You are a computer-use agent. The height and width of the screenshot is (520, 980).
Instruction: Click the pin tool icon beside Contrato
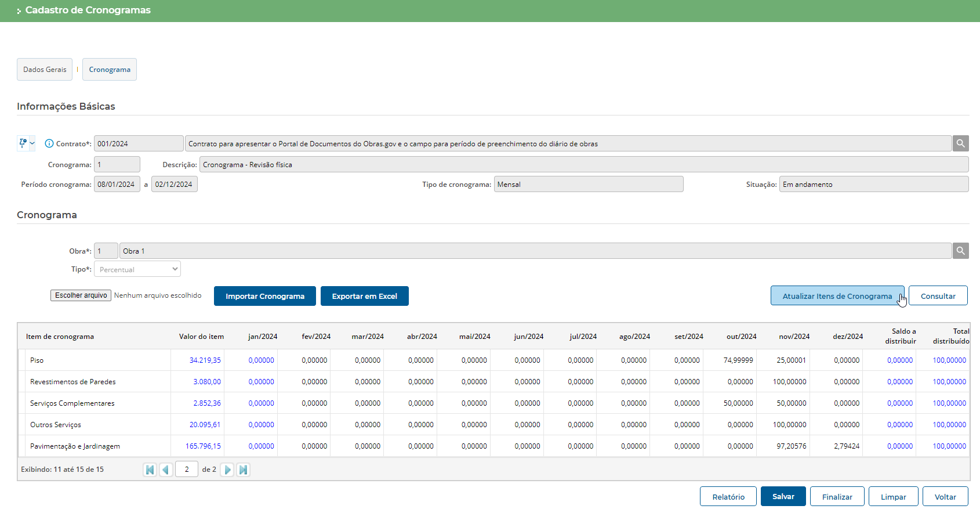pyautogui.click(x=23, y=143)
